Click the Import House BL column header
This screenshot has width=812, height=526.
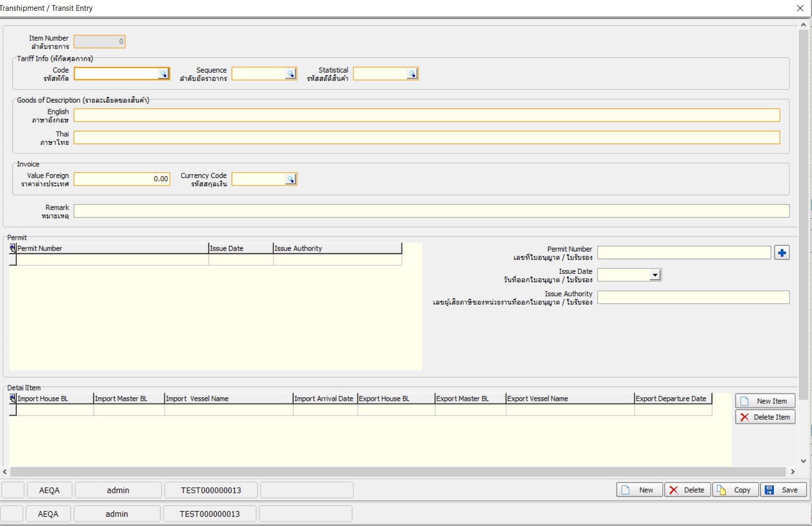pos(55,399)
